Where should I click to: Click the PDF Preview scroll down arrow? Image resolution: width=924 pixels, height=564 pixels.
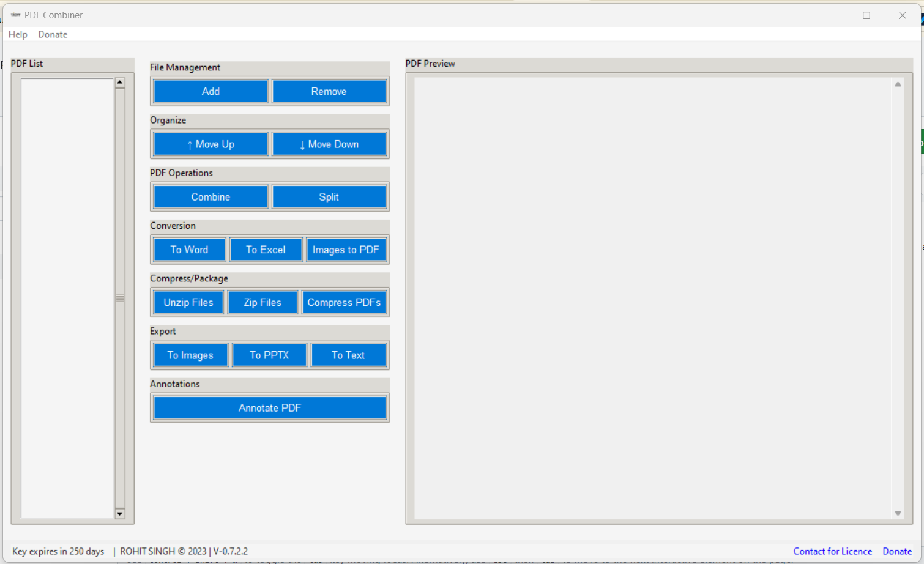pyautogui.click(x=898, y=513)
